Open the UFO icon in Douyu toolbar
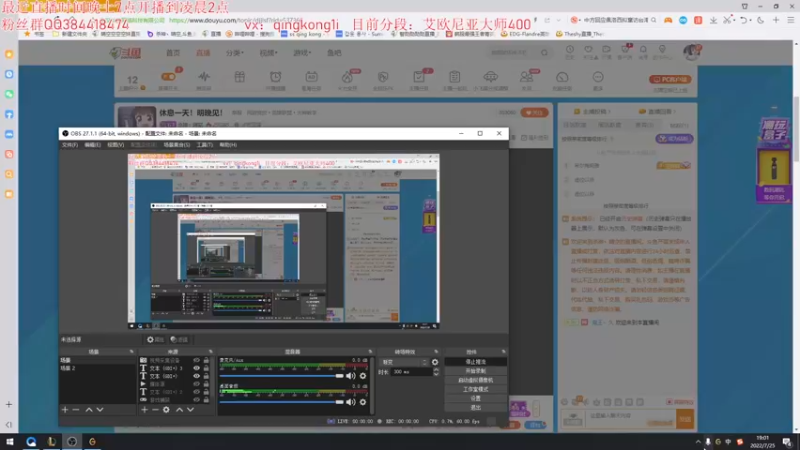The image size is (800, 450). point(490,77)
